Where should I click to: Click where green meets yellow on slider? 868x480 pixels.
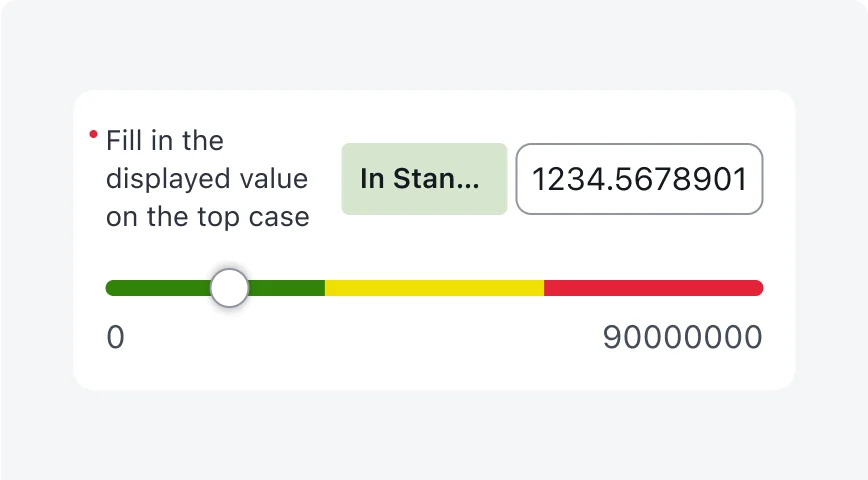pyautogui.click(x=325, y=288)
